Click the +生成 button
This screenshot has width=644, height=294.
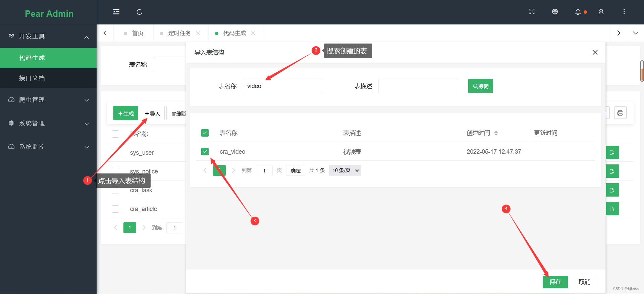[x=126, y=113]
